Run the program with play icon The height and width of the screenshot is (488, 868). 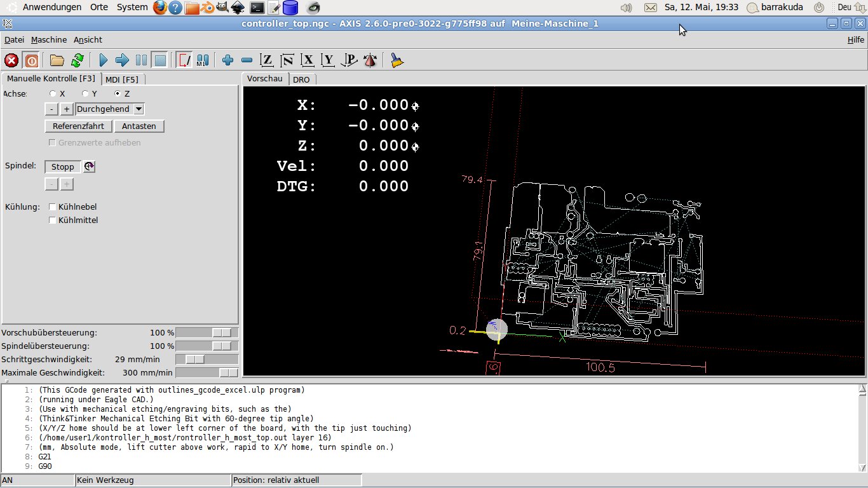pyautogui.click(x=104, y=60)
